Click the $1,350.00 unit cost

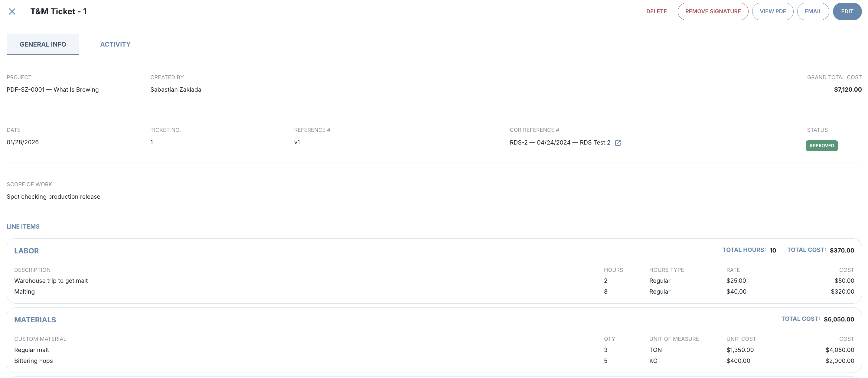740,350
